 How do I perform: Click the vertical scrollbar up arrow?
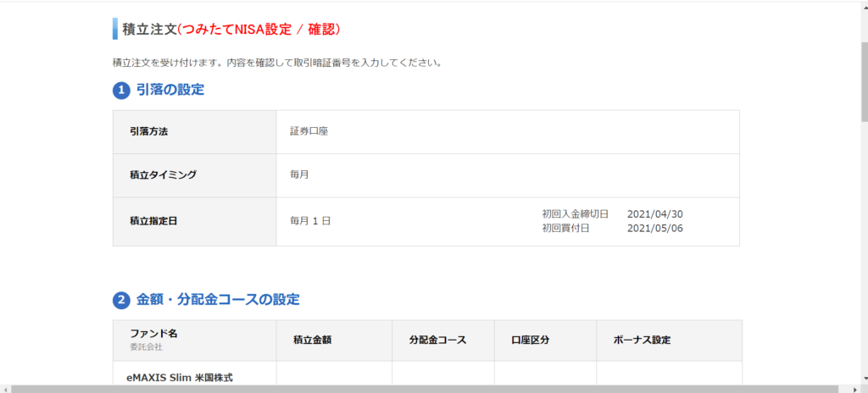click(864, 6)
